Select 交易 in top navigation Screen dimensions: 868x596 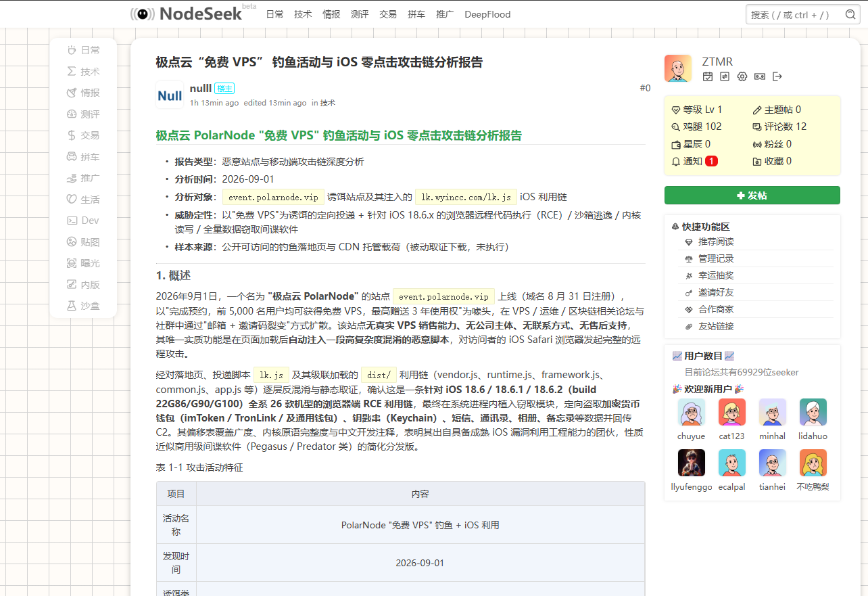388,14
